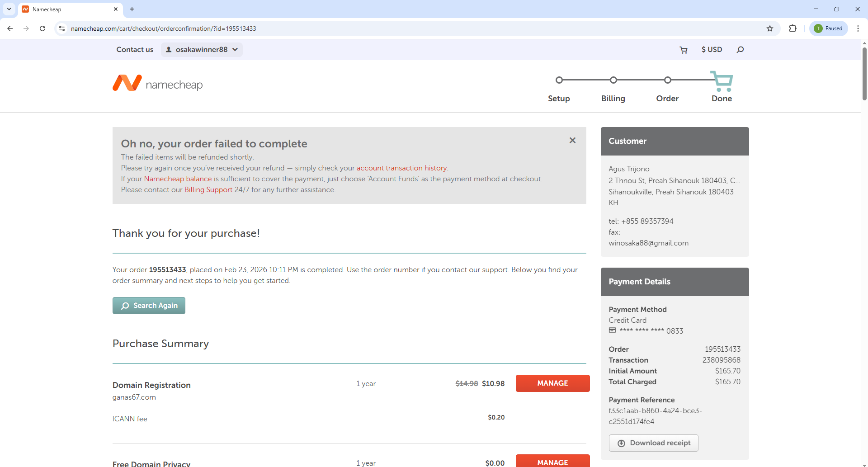Click the customer phone number
Screen dimensions: 868x467
(x=647, y=222)
